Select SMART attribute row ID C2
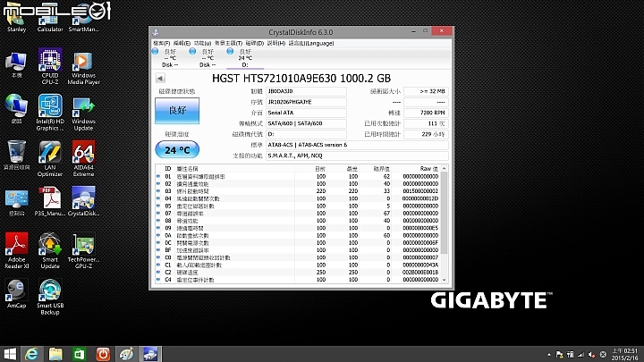The height and width of the screenshot is (362, 644). pyautogui.click(x=298, y=272)
